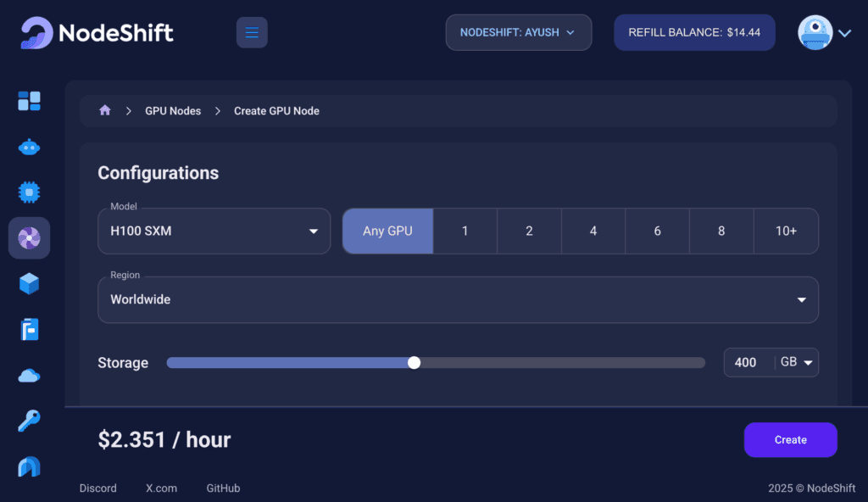The height and width of the screenshot is (502, 868).
Task: Click the $2.351 / hour price text
Action: (164, 440)
